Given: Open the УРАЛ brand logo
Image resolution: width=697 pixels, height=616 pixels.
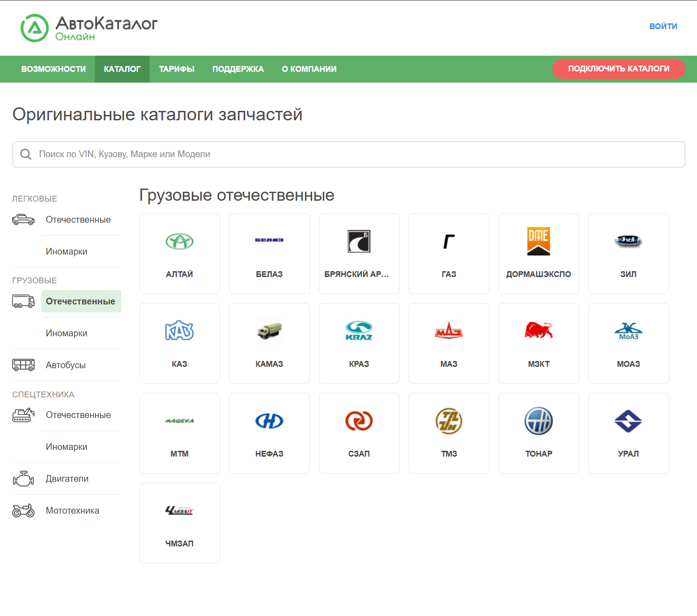Looking at the screenshot, I should (628, 421).
